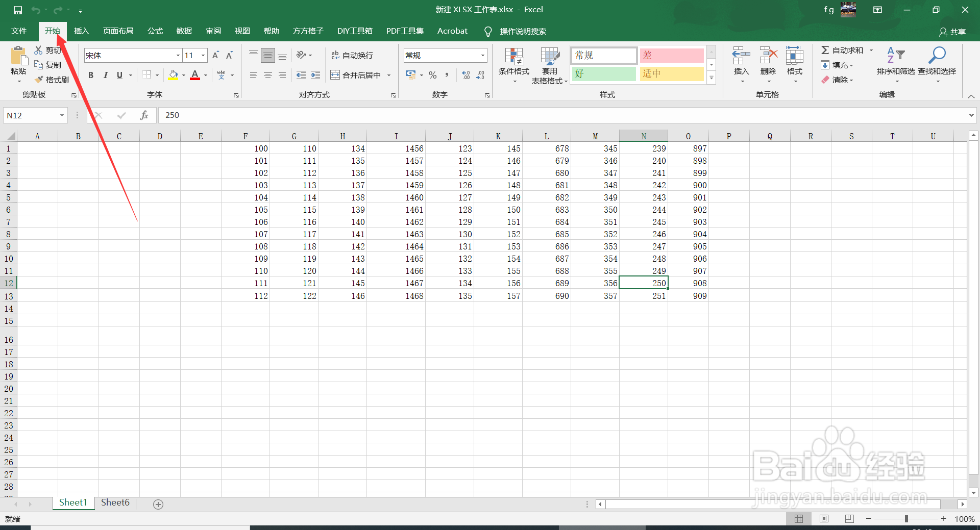
Task: Expand the Name Box dropdown
Action: [x=62, y=115]
